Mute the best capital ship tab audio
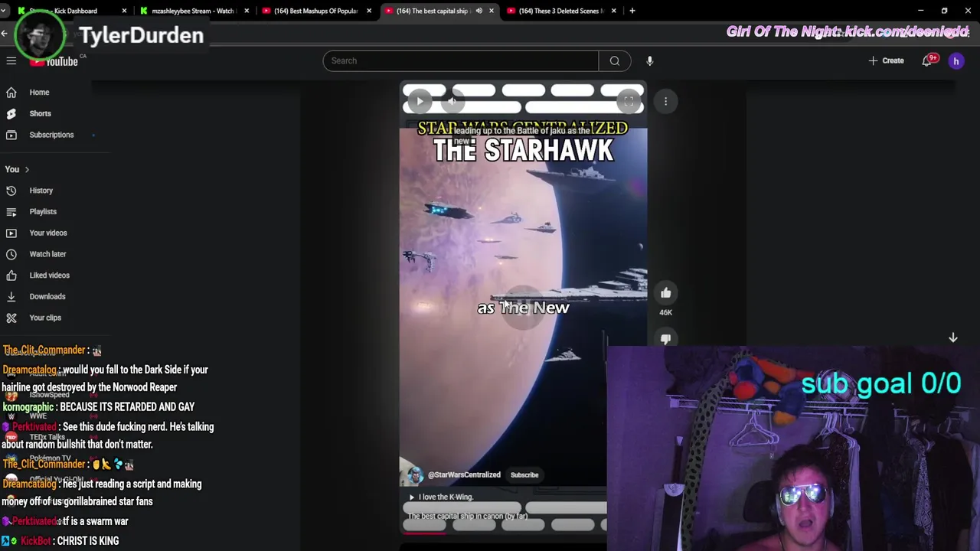 click(479, 11)
